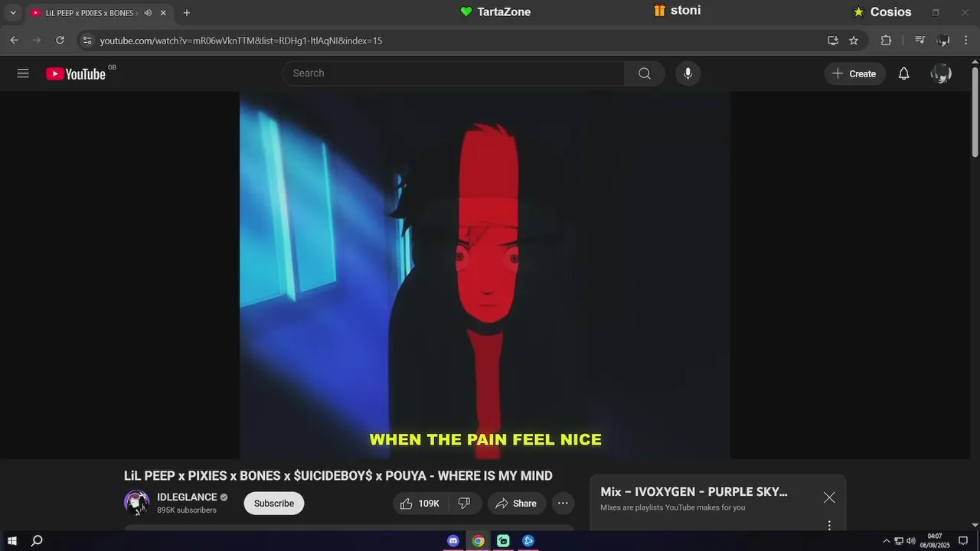Open the taskbar clock showing 04:07

point(935,541)
